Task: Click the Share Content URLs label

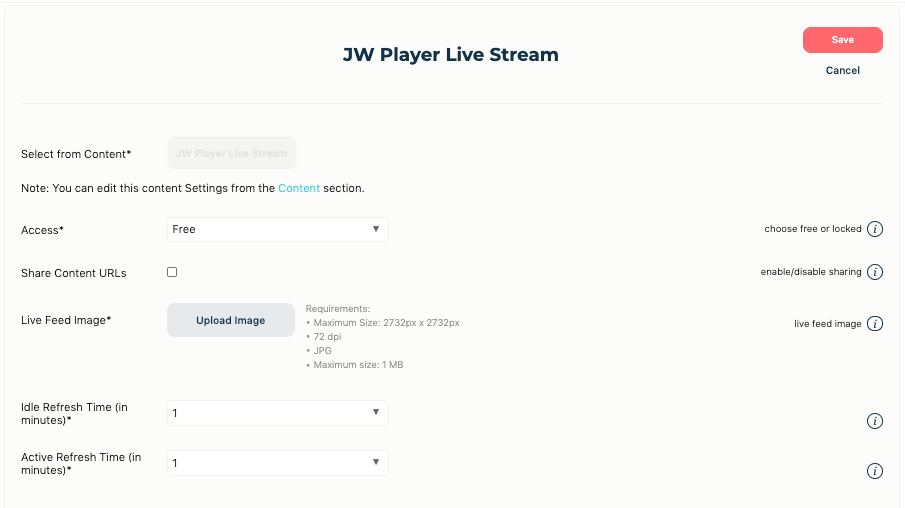Action: pos(74,273)
